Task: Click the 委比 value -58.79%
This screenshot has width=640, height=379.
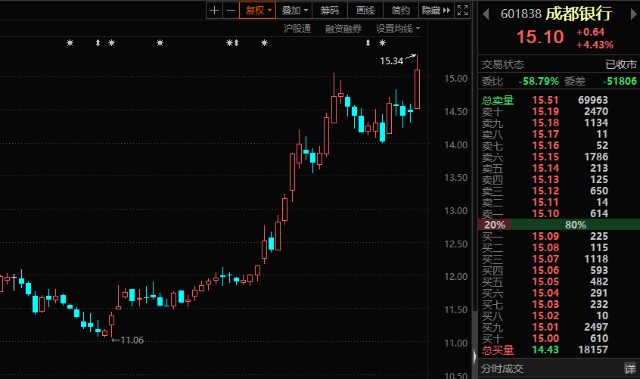Action: (x=538, y=81)
